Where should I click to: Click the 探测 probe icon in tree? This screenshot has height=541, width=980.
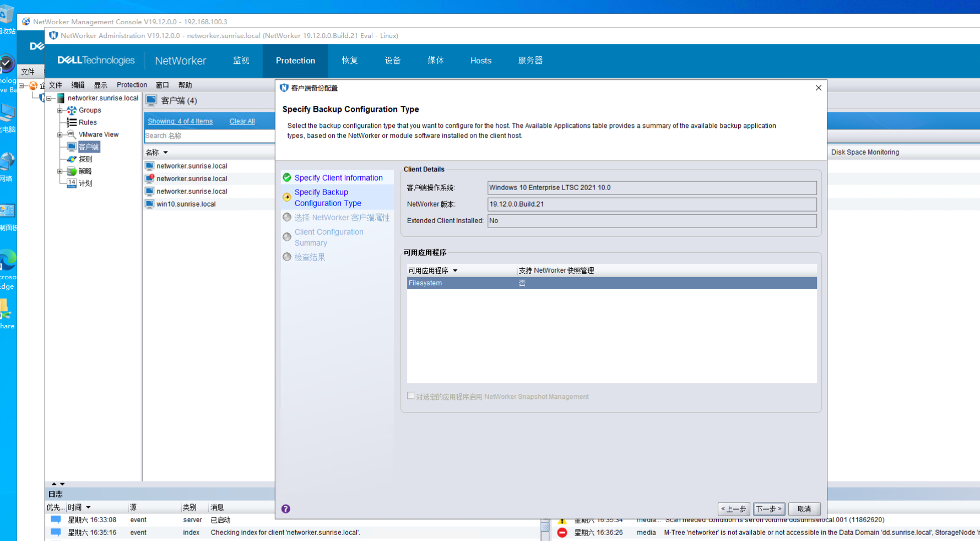coord(72,159)
